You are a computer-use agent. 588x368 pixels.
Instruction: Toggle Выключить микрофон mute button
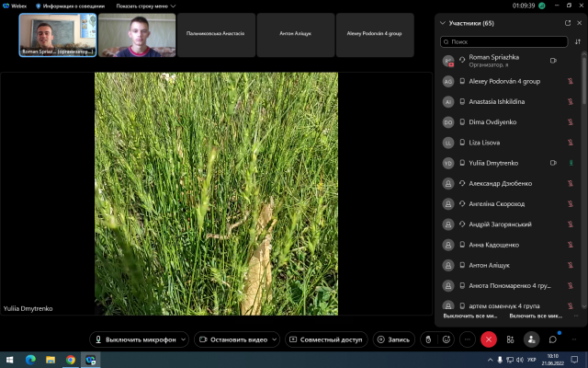click(x=133, y=339)
